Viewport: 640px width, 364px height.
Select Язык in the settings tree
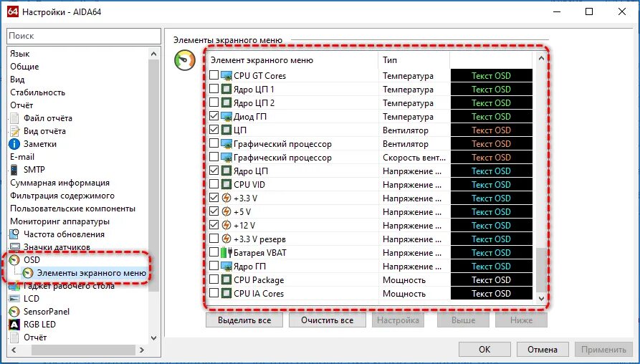pos(20,54)
